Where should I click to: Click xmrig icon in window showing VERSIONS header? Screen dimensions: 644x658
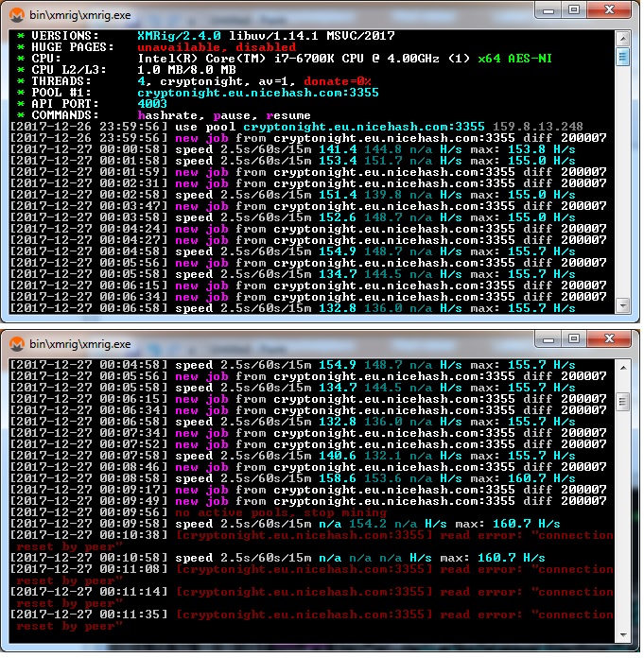(x=17, y=15)
